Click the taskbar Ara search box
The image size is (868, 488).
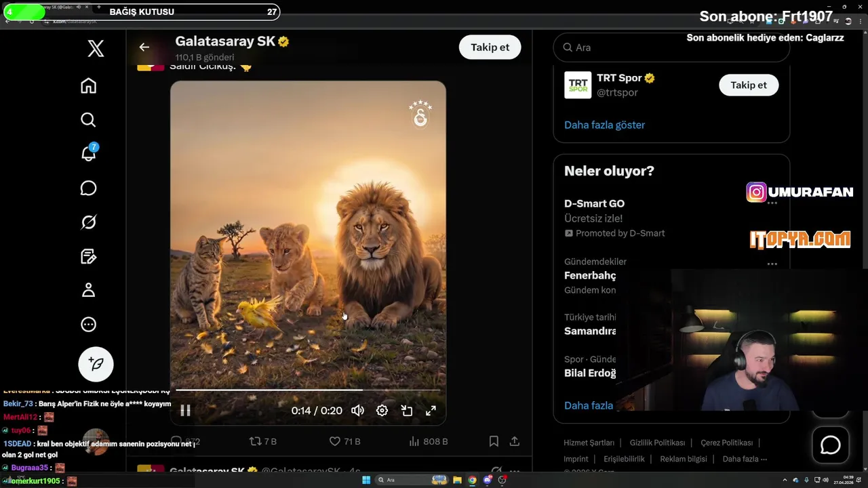(411, 480)
